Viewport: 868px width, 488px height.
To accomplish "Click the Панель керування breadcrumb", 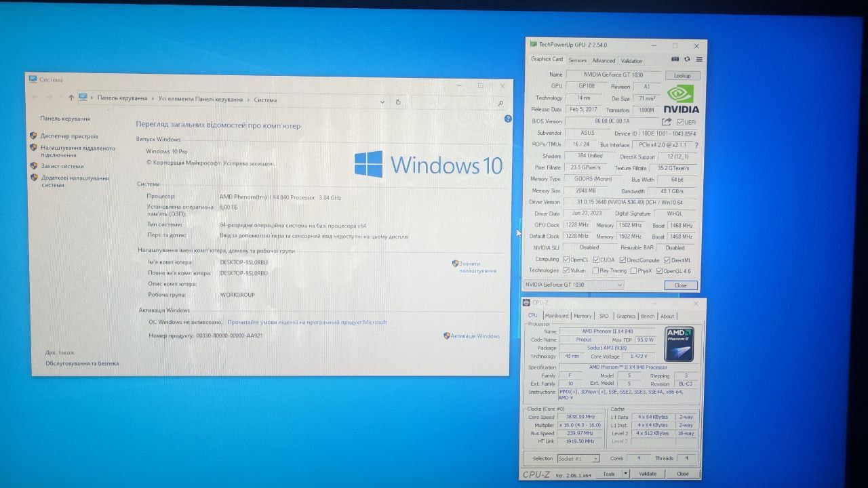I will (122, 98).
